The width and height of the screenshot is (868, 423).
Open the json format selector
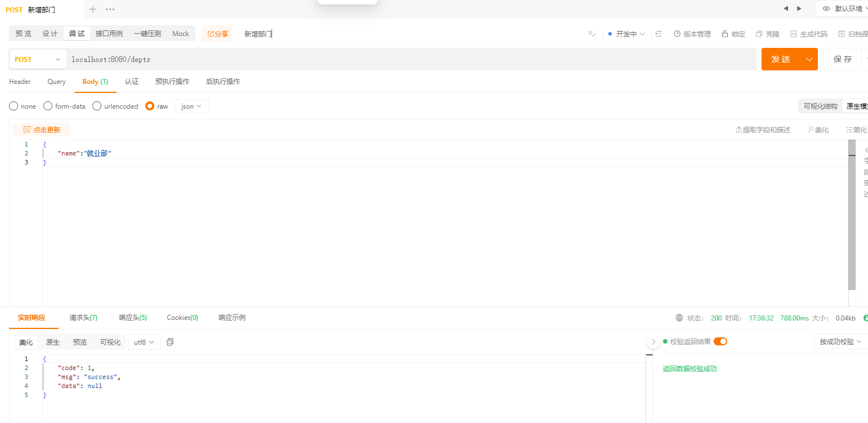[192, 106]
